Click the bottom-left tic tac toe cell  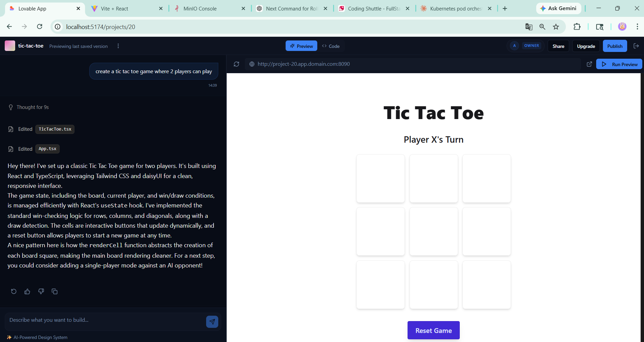click(381, 285)
